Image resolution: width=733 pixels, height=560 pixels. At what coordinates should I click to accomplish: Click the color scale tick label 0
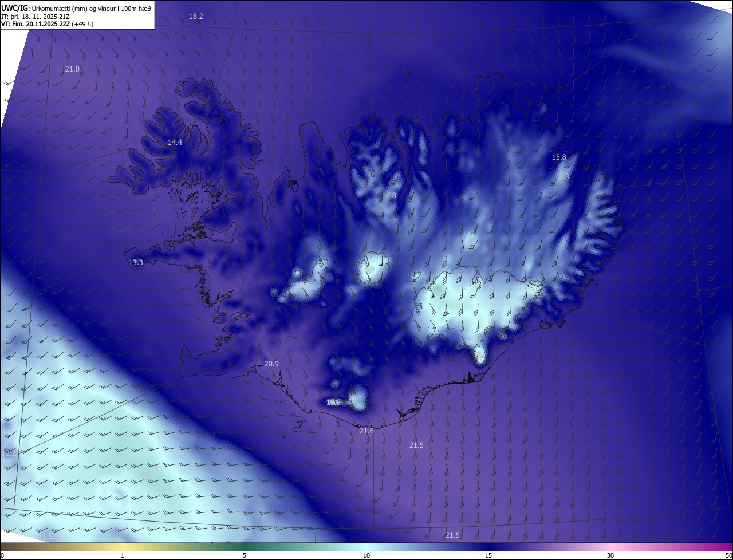pyautogui.click(x=2, y=556)
